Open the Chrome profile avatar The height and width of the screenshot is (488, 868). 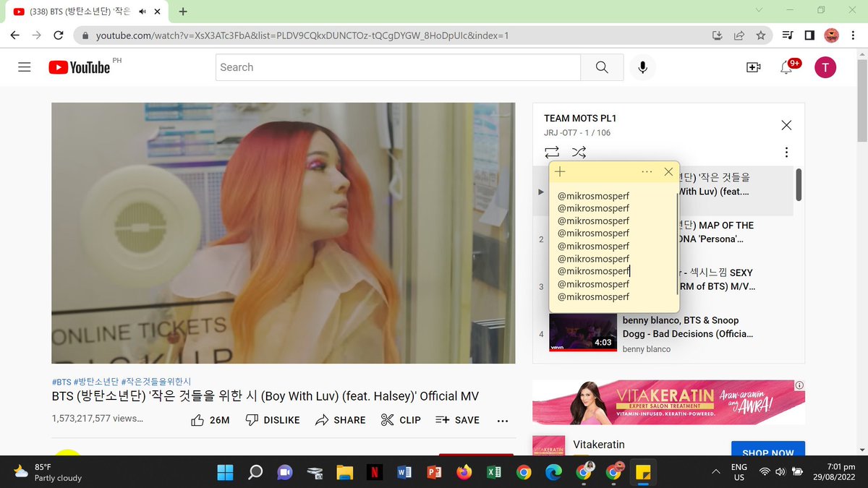coord(831,35)
